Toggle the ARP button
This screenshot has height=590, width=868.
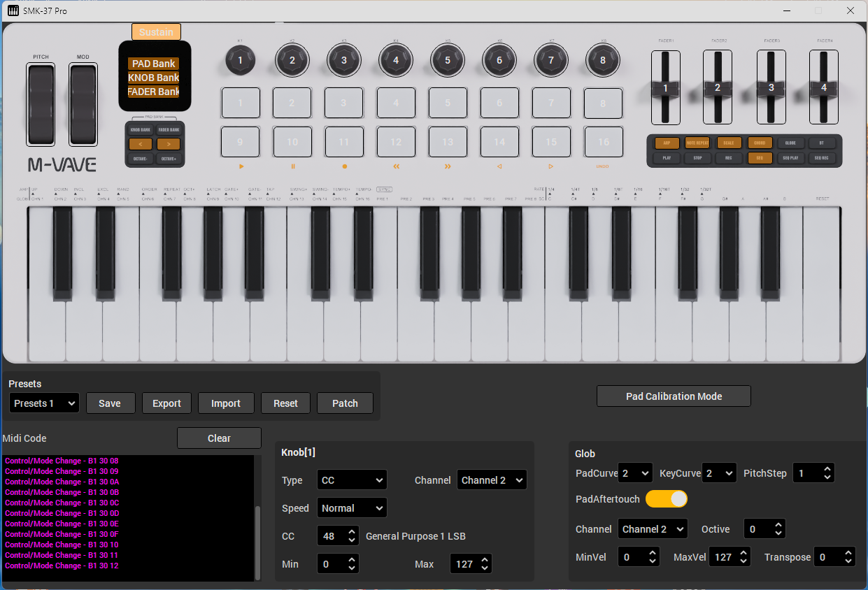click(667, 143)
